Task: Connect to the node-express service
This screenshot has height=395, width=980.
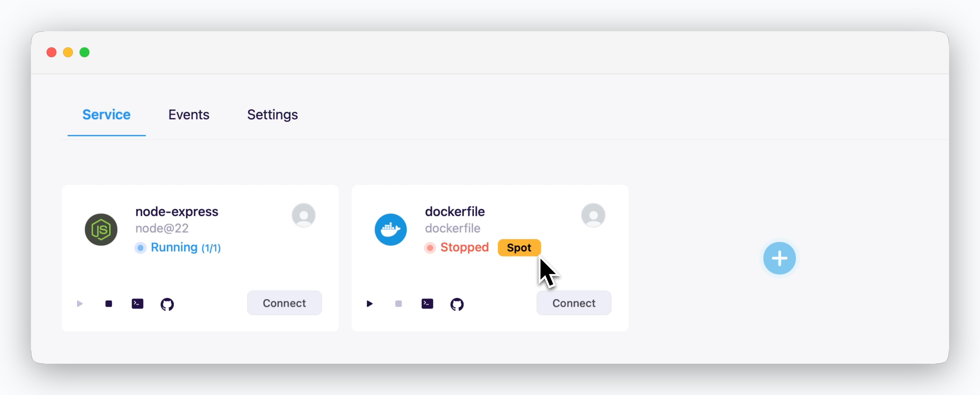Action: pos(284,303)
